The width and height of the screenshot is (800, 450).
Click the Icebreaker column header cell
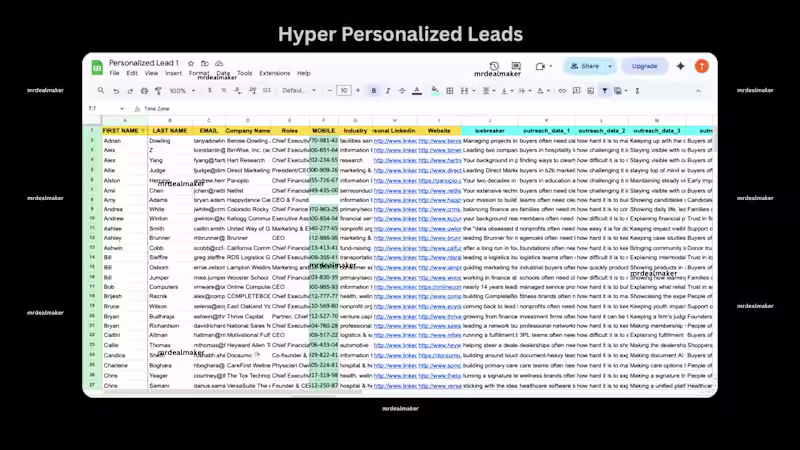[490, 131]
